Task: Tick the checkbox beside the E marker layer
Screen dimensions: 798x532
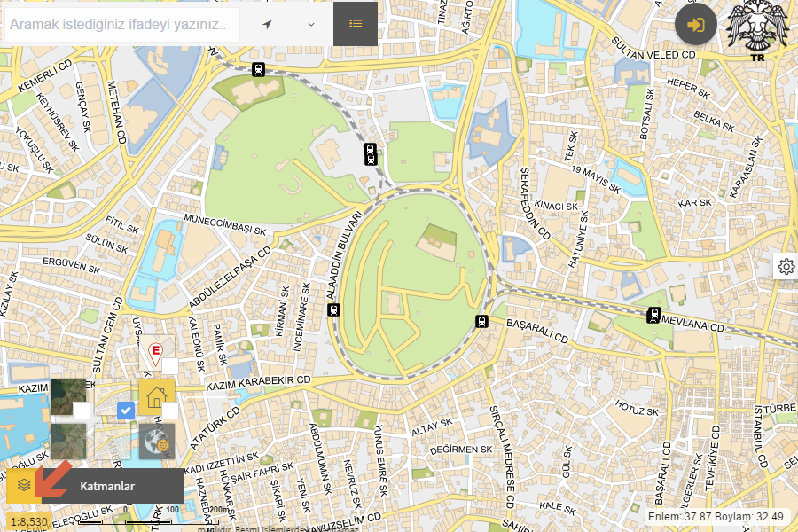Action: [170, 366]
